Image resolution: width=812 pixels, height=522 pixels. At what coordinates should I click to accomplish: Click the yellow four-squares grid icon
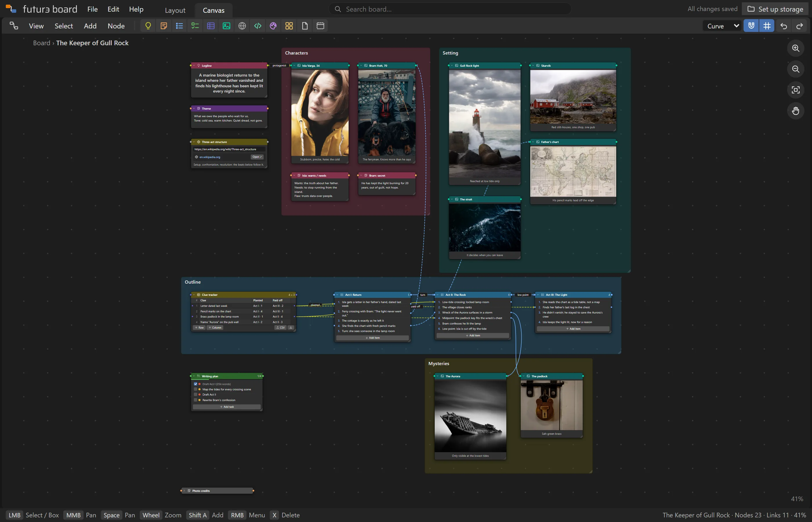[289, 26]
